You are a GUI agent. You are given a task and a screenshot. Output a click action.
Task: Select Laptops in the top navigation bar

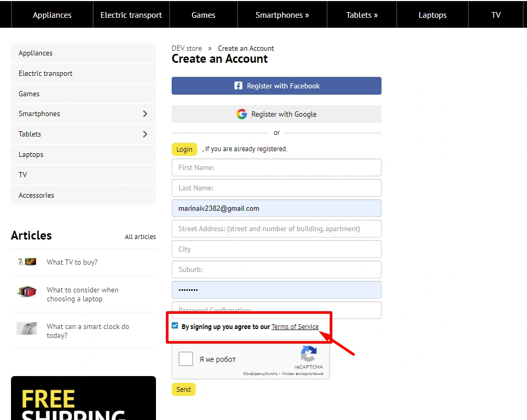(432, 15)
